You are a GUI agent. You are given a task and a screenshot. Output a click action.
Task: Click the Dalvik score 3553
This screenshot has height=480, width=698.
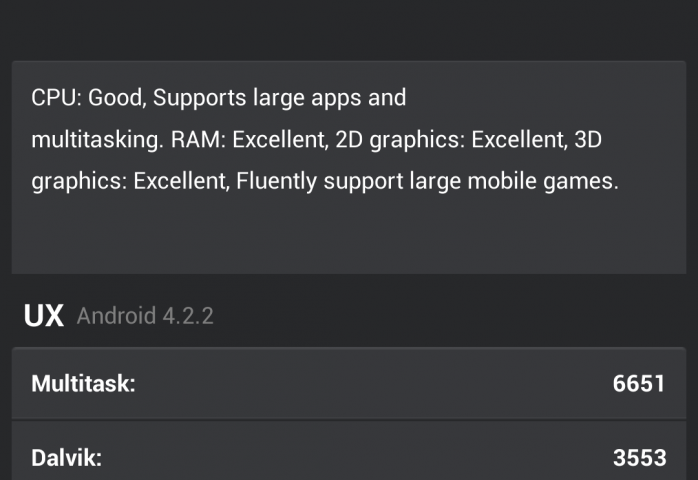pyautogui.click(x=639, y=458)
